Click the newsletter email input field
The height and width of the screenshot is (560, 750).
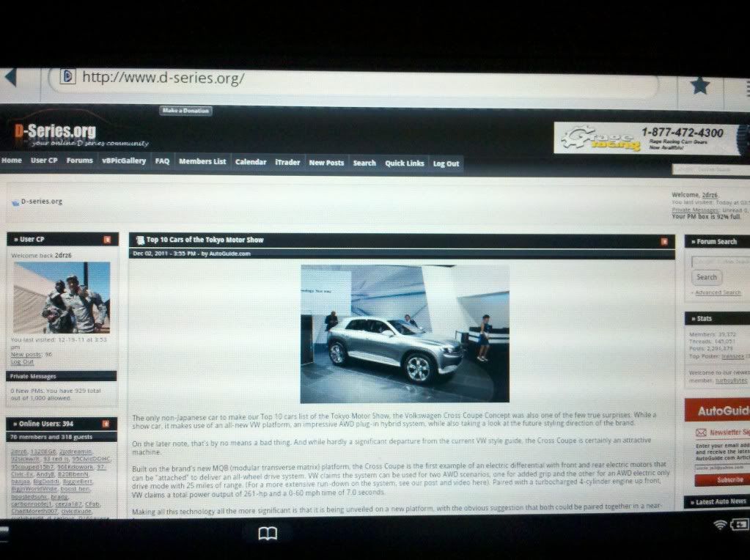click(722, 468)
